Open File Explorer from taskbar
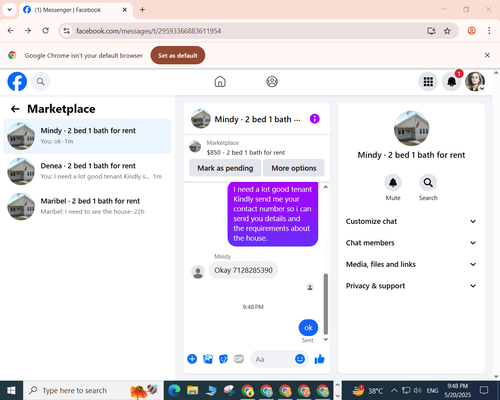Image resolution: width=500 pixels, height=400 pixels. 192,390
